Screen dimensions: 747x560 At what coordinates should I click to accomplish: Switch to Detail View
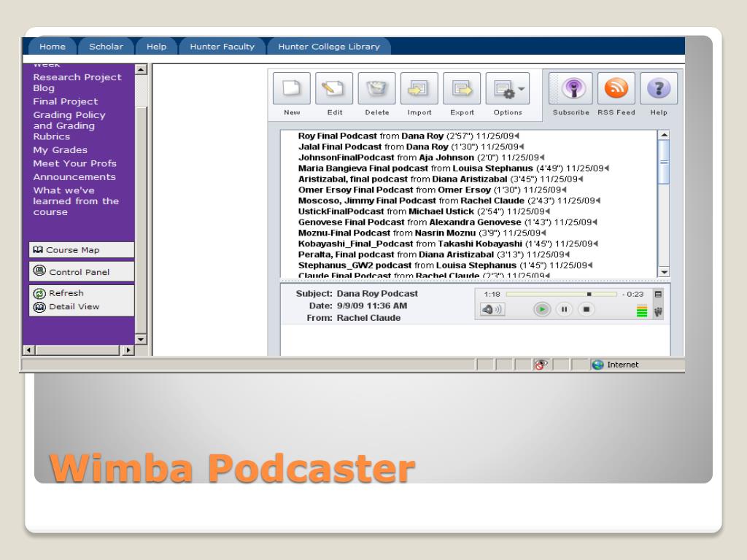click(66, 307)
